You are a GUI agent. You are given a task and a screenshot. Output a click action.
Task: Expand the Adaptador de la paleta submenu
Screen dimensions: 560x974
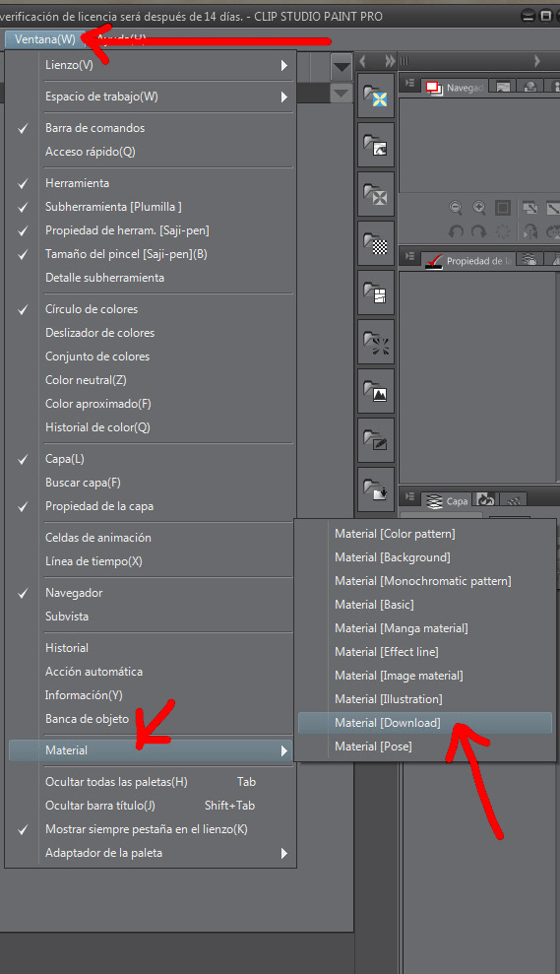(151, 853)
